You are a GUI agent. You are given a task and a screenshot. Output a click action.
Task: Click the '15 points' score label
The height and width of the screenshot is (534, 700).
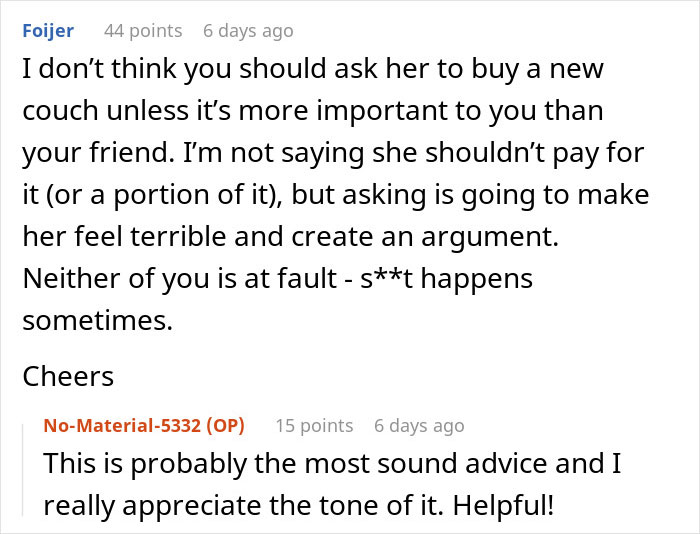(x=314, y=426)
